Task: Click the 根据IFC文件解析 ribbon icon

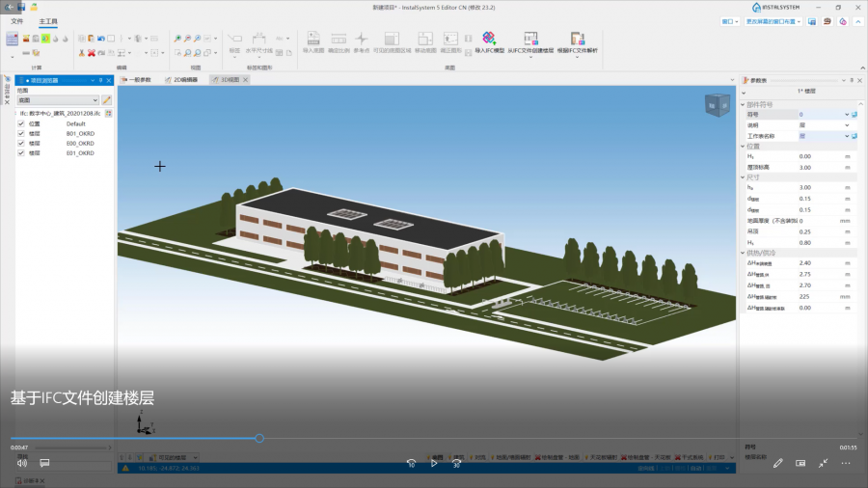Action: 577,39
